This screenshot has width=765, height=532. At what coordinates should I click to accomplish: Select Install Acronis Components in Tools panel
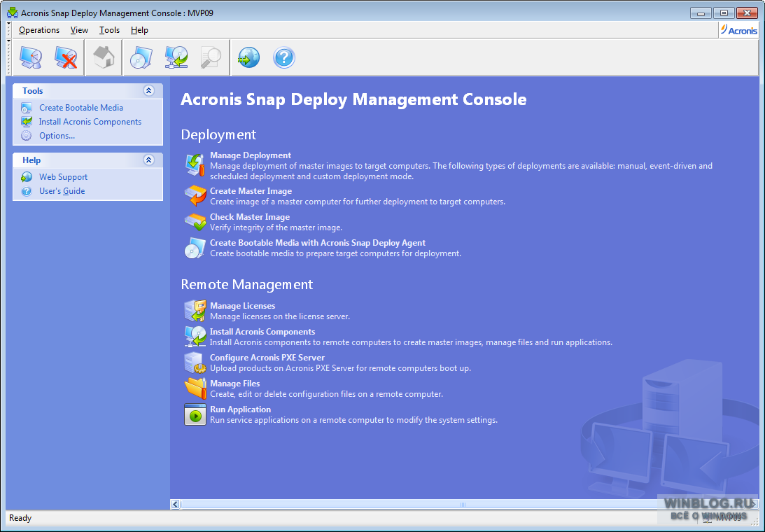[90, 122]
